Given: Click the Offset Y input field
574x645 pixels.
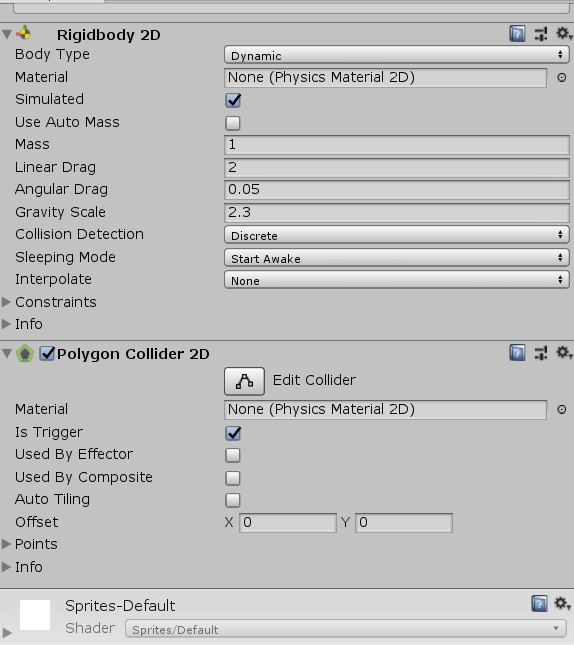Looking at the screenshot, I should (404, 522).
